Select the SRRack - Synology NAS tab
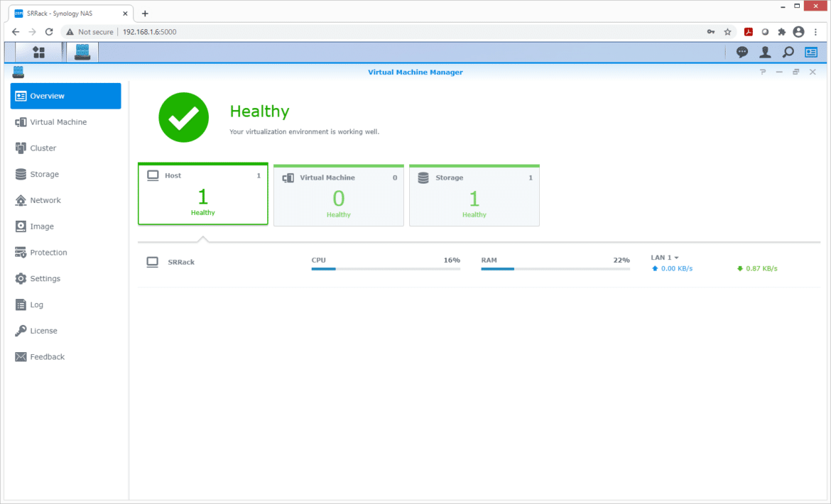The width and height of the screenshot is (831, 504). pos(70,13)
